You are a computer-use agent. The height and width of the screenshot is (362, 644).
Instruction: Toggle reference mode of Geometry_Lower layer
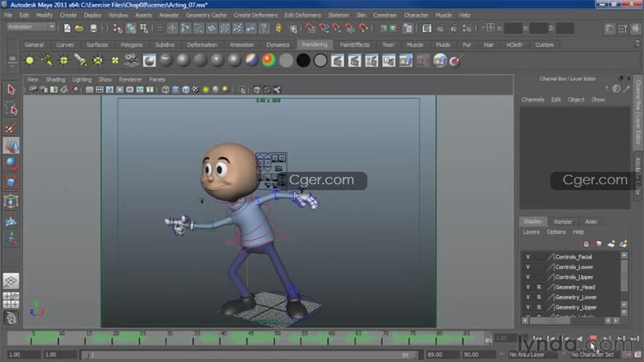point(539,297)
